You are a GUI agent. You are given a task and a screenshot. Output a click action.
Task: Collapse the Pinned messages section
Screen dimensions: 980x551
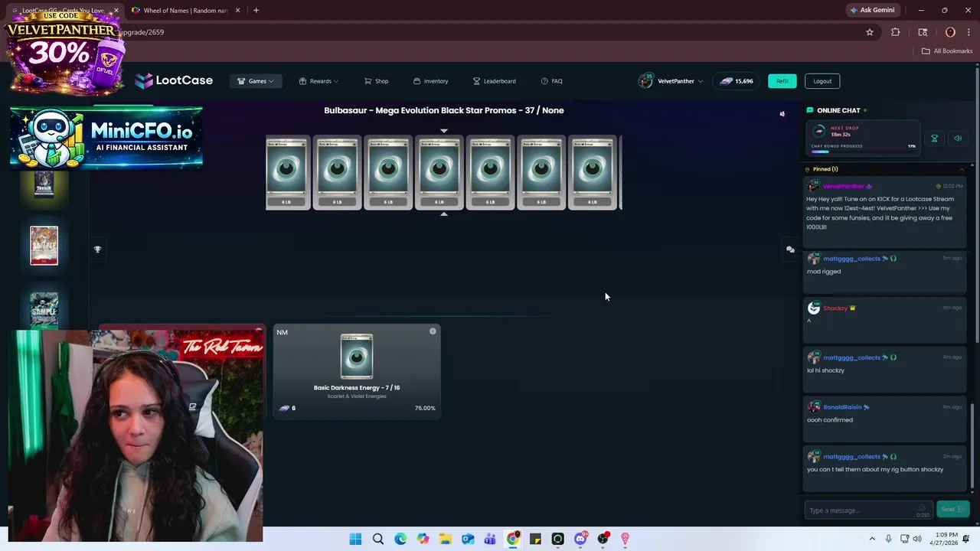(x=962, y=169)
